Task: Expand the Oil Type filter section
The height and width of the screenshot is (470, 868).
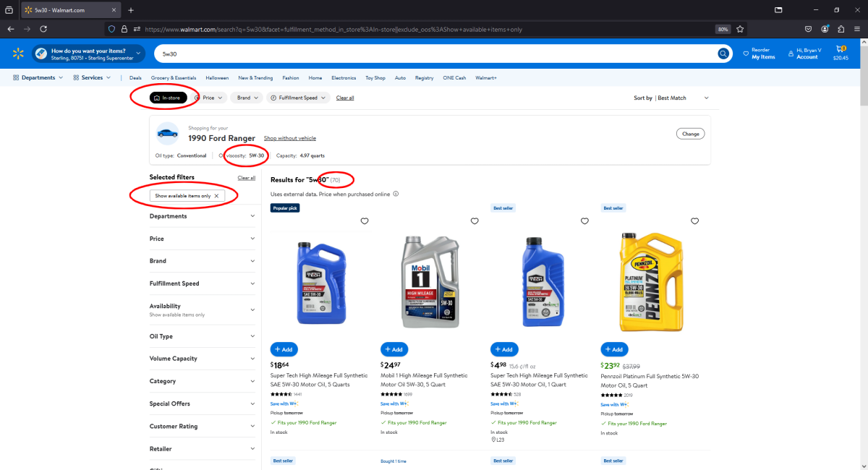Action: pos(203,336)
